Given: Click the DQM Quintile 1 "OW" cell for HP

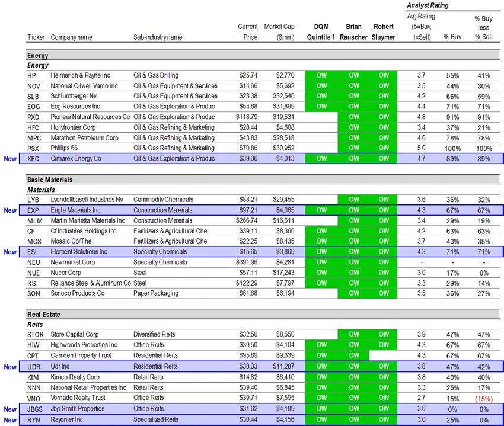Looking at the screenshot, I should (321, 75).
